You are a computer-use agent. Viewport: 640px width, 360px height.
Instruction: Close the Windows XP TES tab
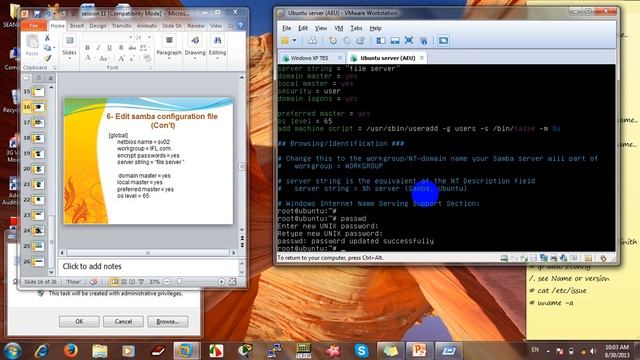click(x=340, y=58)
